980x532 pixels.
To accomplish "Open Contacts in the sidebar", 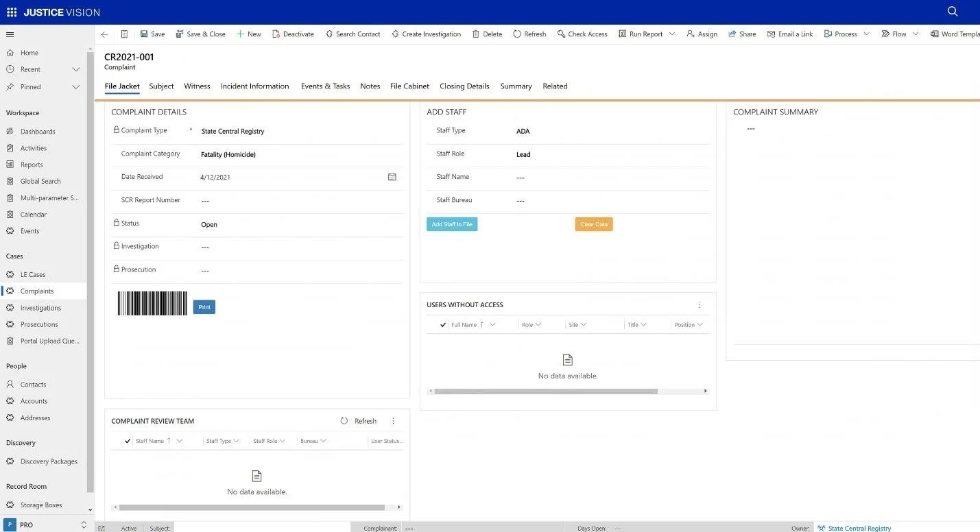I will pos(33,385).
